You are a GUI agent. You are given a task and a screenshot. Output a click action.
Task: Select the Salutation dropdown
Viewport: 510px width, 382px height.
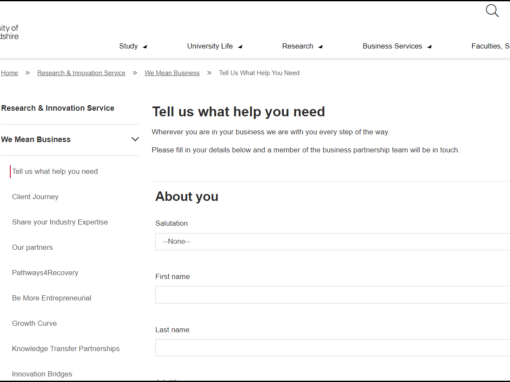pyautogui.click(x=332, y=242)
